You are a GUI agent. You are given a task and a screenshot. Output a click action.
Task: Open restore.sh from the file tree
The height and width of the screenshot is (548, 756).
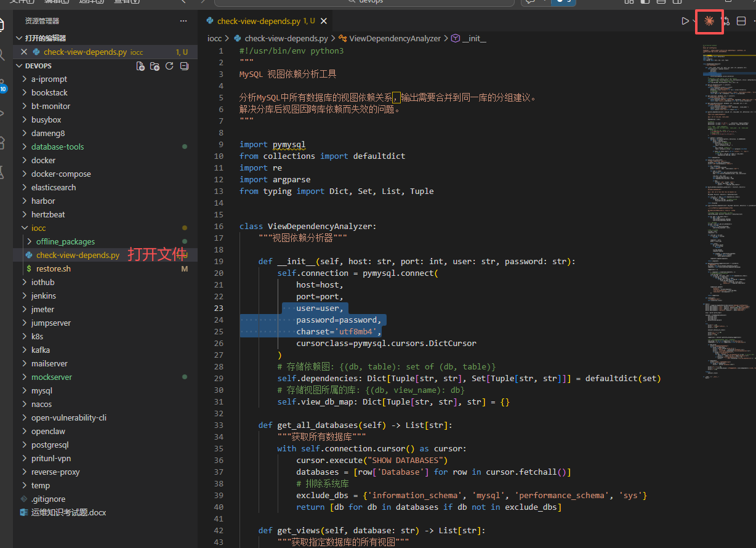[x=53, y=268]
